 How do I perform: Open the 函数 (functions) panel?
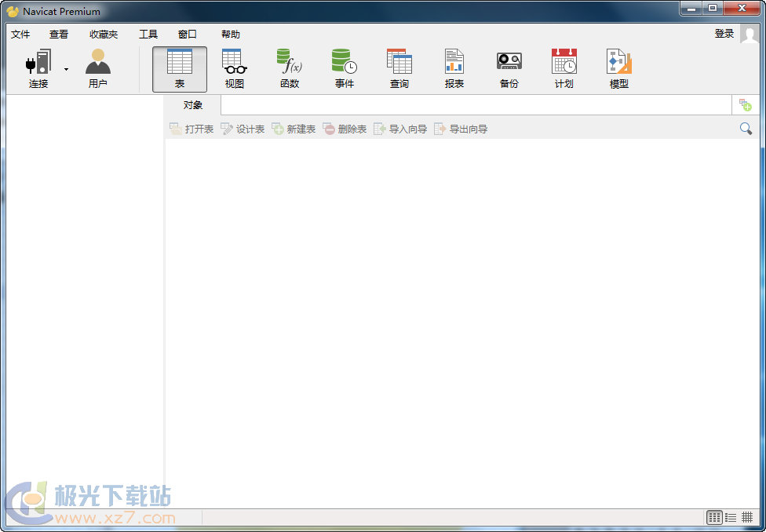point(289,67)
